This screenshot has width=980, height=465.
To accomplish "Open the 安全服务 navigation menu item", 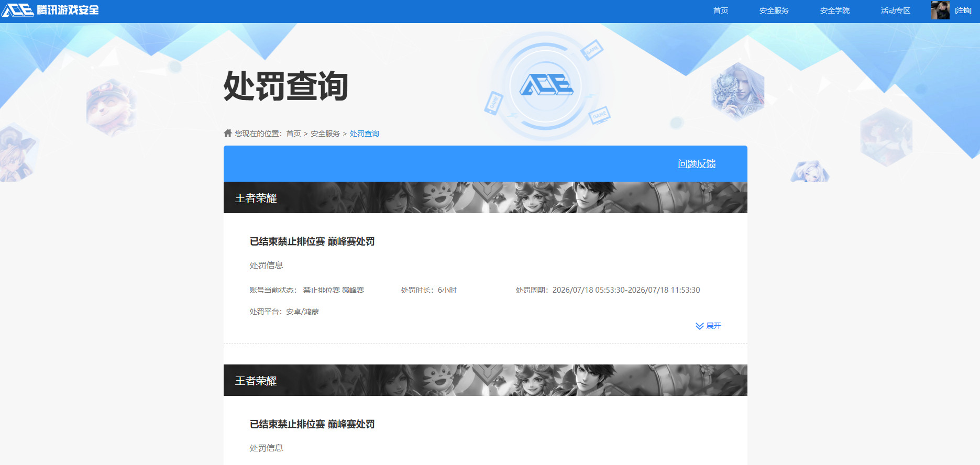I will (774, 10).
